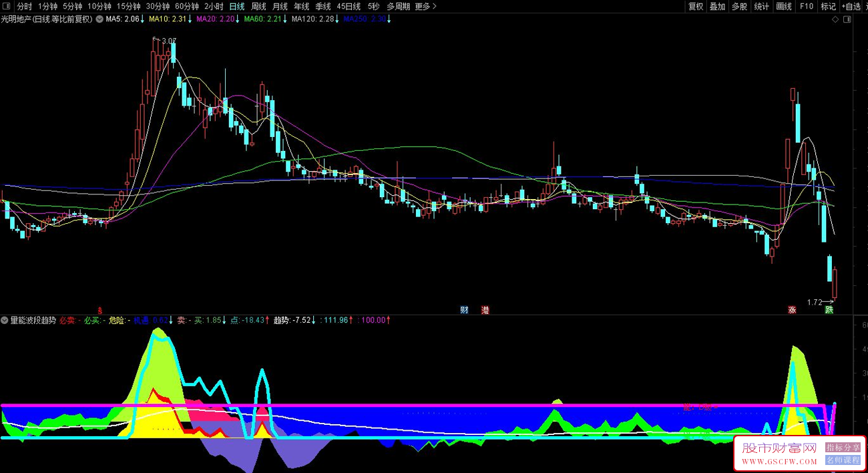This screenshot has width=868, height=473.
Task: Click the 复权 adjustment button
Action: click(x=696, y=6)
